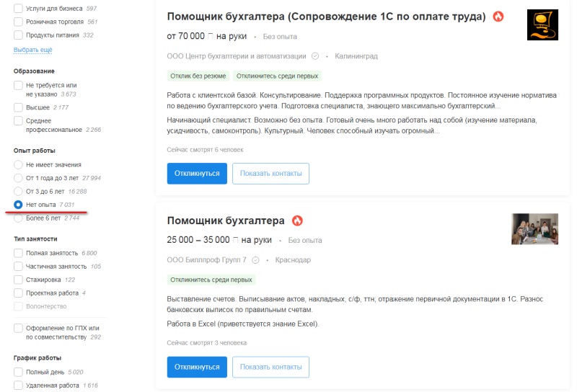577x392 pixels.
Task: Toggle the Розничная торговля industry checkbox
Action: click(18, 22)
